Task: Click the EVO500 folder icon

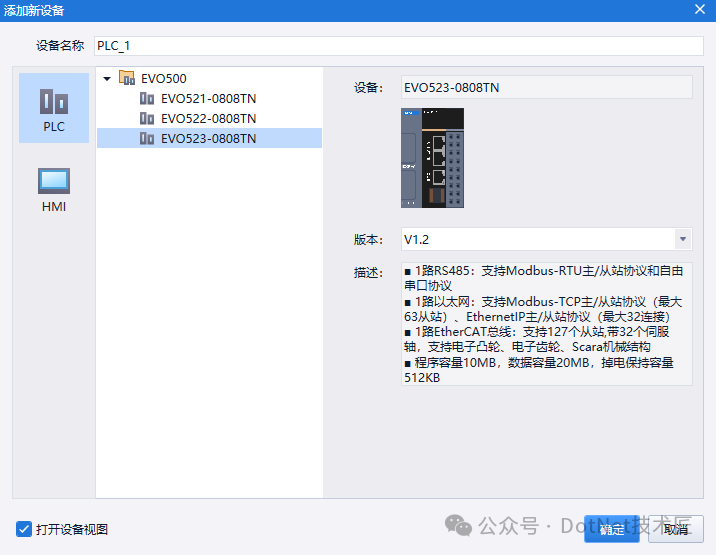Action: (126, 78)
